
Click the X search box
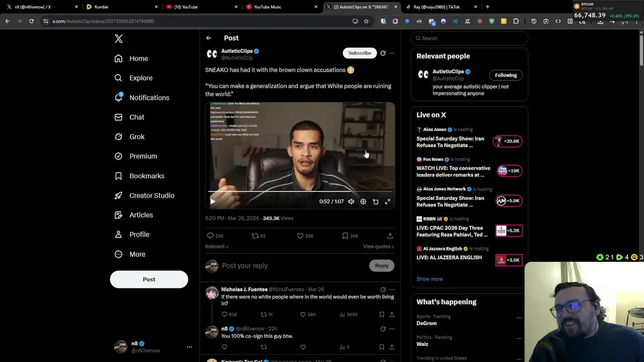click(x=469, y=38)
